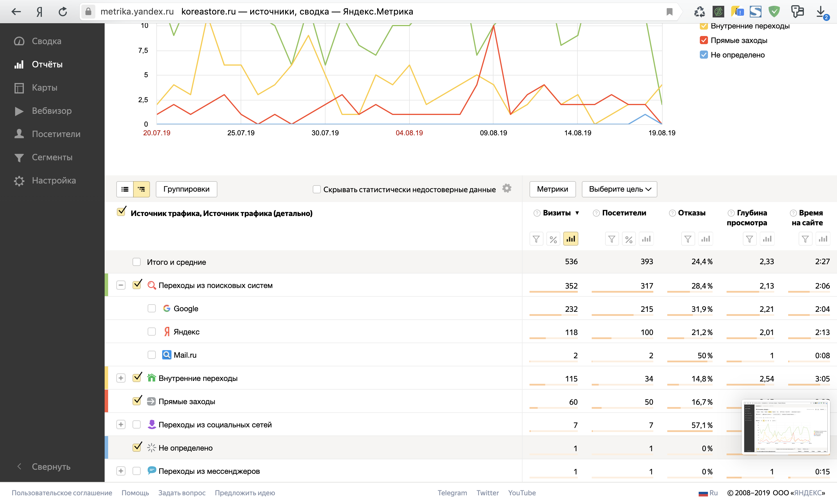Click the tree view list icon
The image size is (837, 504).
(x=141, y=189)
